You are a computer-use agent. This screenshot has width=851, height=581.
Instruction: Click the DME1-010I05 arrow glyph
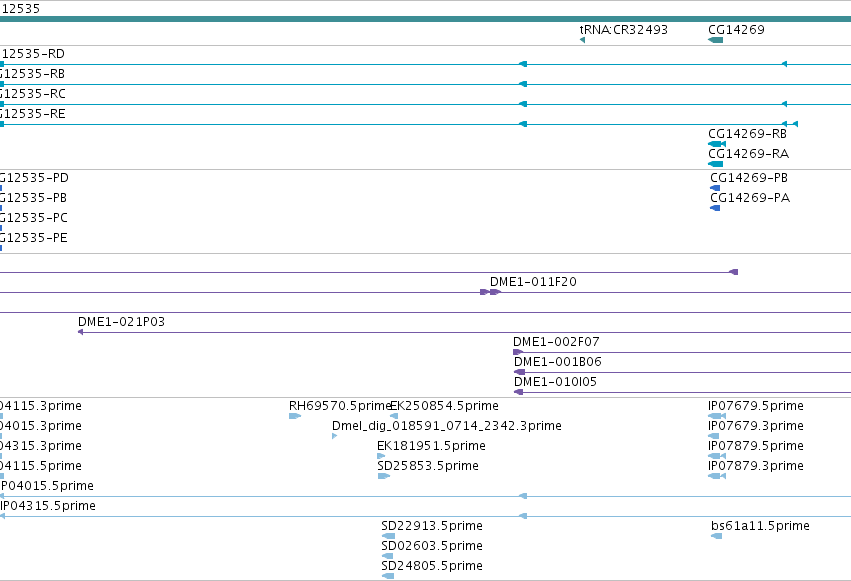click(518, 392)
